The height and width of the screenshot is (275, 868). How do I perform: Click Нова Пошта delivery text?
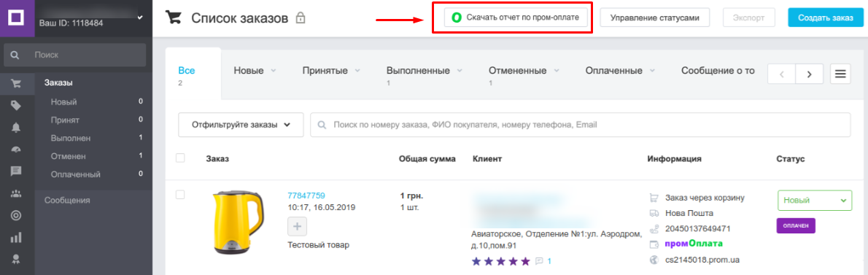coord(690,213)
